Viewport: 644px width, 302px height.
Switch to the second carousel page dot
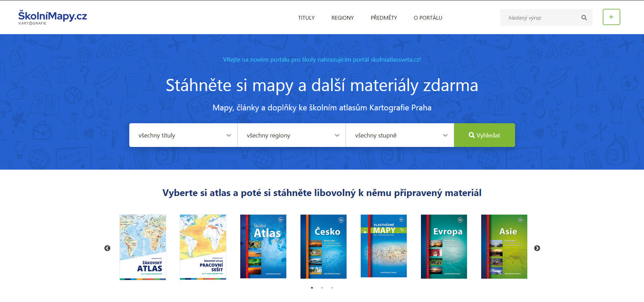point(322,288)
